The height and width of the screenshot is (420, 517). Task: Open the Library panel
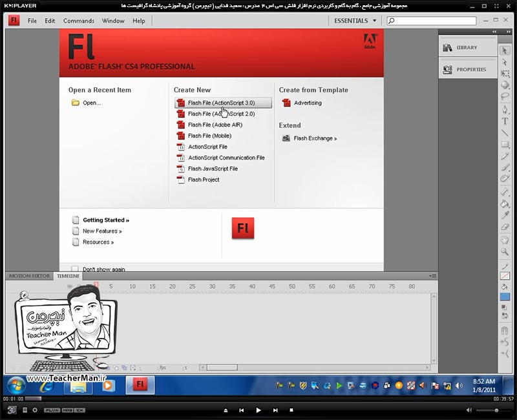(x=467, y=47)
